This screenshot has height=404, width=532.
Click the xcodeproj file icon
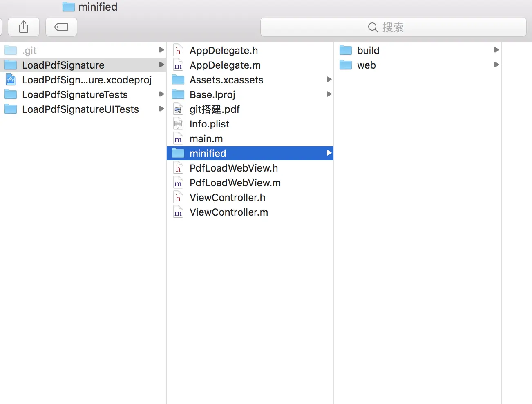11,80
